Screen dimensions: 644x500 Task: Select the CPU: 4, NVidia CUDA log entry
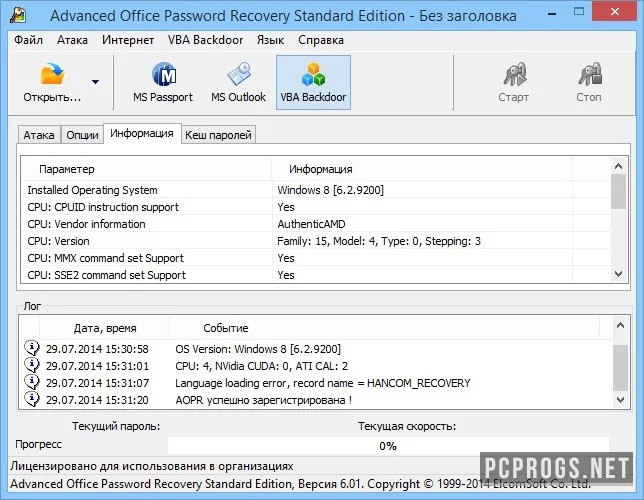click(316, 366)
